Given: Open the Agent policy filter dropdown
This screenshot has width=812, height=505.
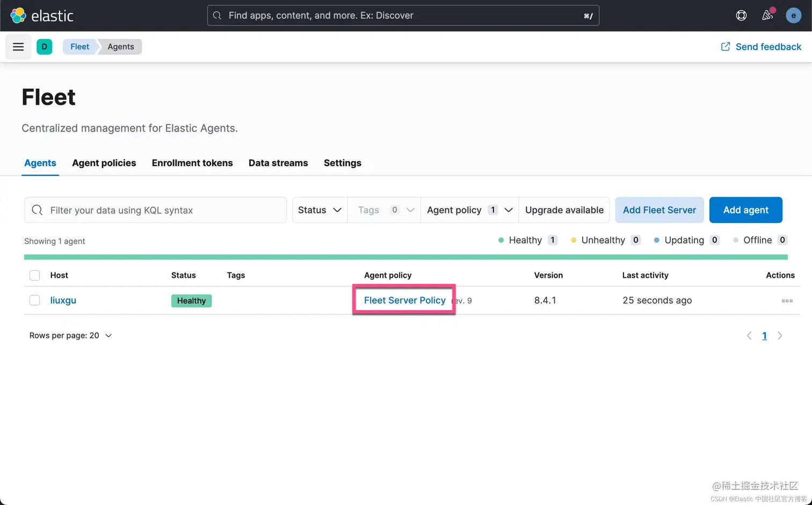Looking at the screenshot, I should tap(469, 210).
